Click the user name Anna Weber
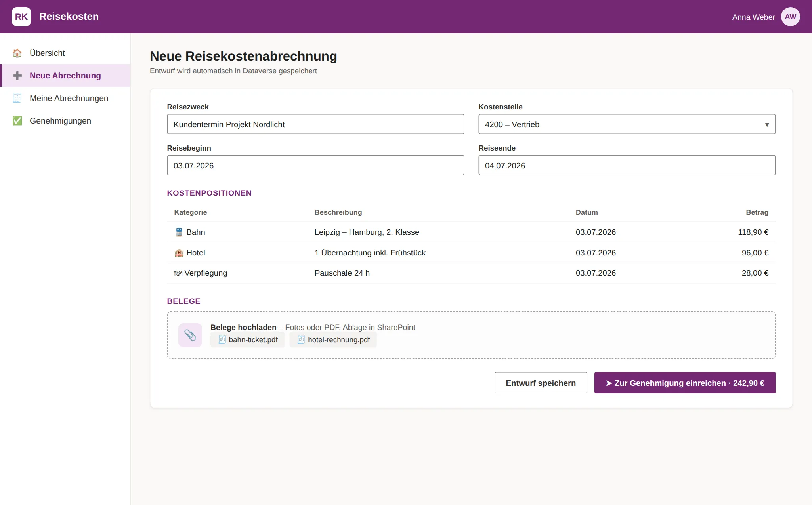Screen dimensions: 812x505 753,17
